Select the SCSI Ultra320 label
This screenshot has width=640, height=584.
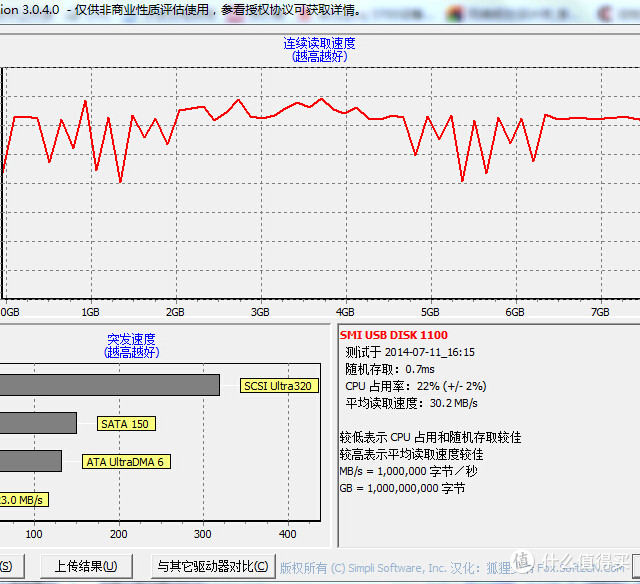279,386
